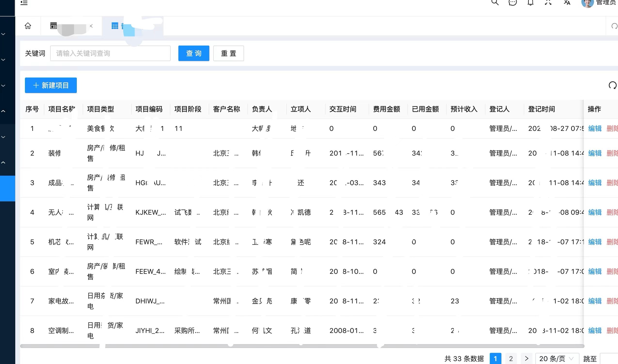Image resolution: width=618 pixels, height=364 pixels.
Task: Click the 新建项目 button
Action: click(51, 85)
